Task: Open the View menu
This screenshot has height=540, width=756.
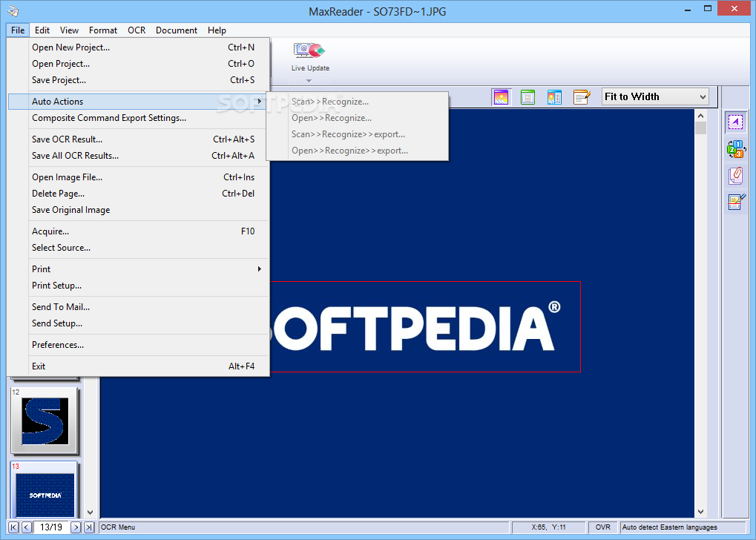Action: [x=69, y=30]
